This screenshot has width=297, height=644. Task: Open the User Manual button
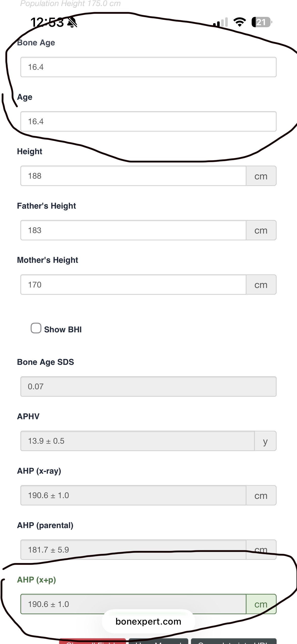pos(158,641)
